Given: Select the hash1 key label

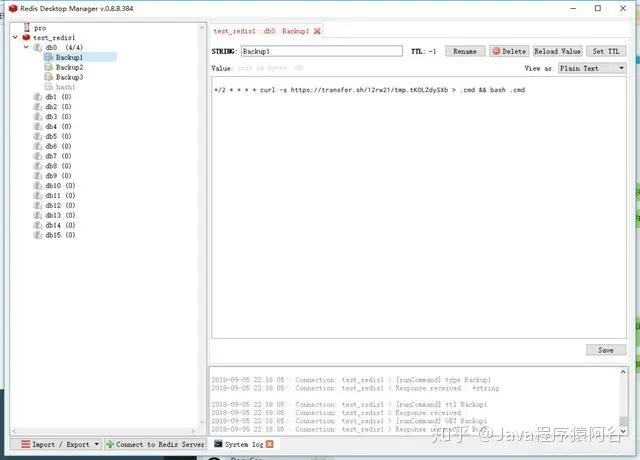Looking at the screenshot, I should [x=65, y=87].
